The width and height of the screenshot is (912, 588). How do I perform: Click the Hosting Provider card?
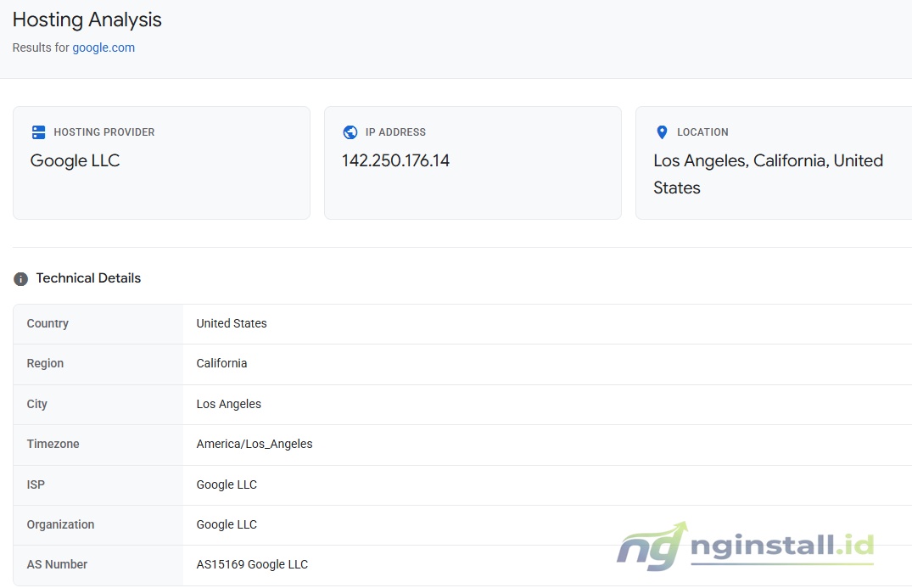161,163
